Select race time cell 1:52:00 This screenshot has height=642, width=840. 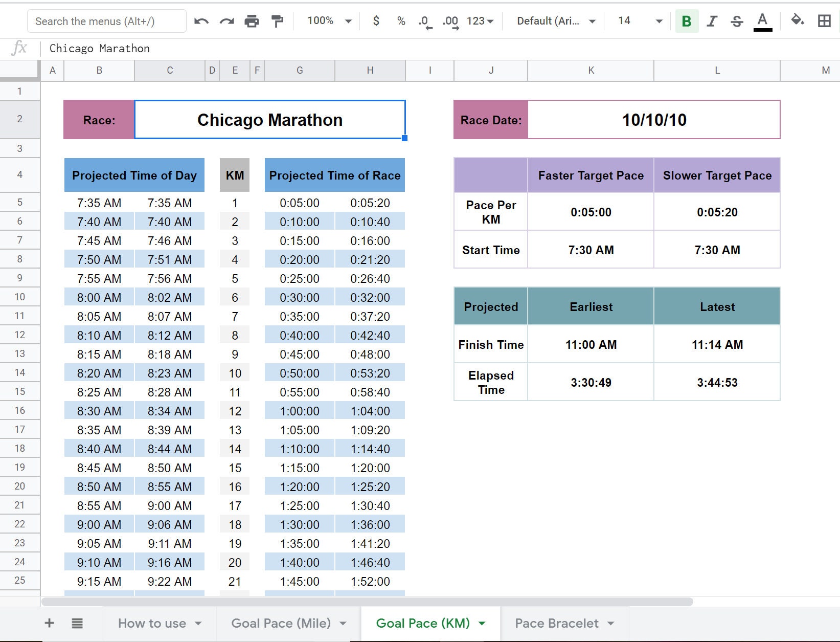click(x=370, y=581)
